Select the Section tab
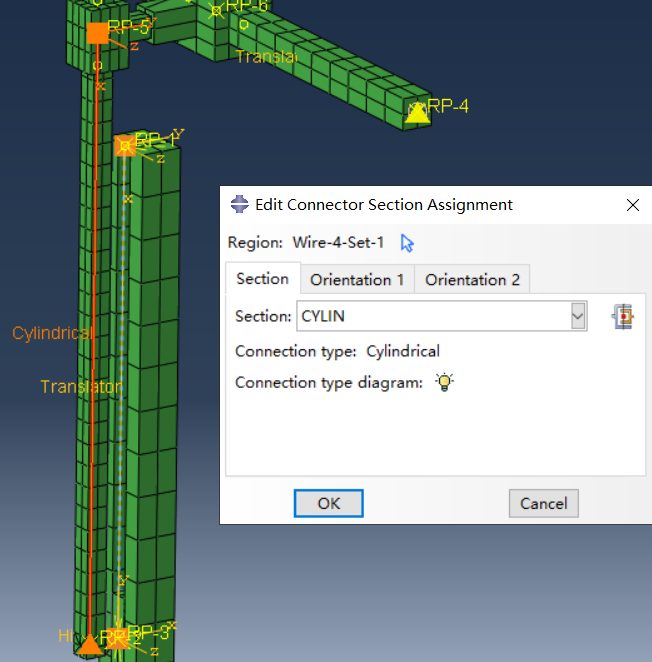The width and height of the screenshot is (652, 662). (x=262, y=279)
